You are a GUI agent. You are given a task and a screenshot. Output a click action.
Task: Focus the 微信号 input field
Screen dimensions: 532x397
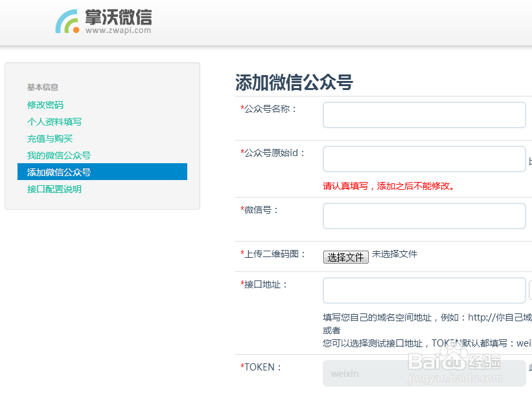click(x=424, y=216)
